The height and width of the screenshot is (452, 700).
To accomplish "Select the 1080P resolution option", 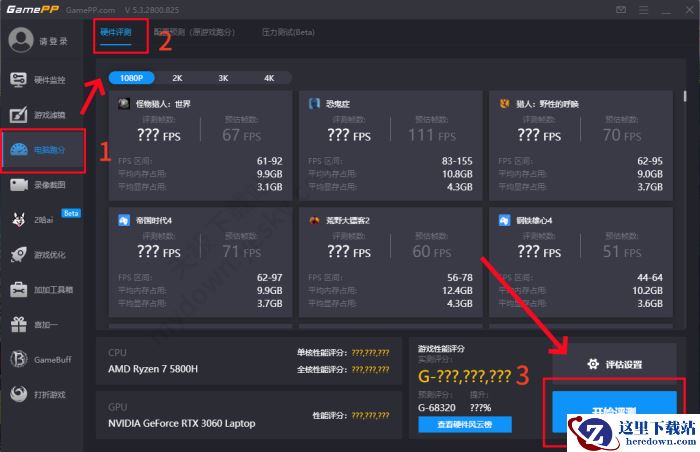I will 131,78.
